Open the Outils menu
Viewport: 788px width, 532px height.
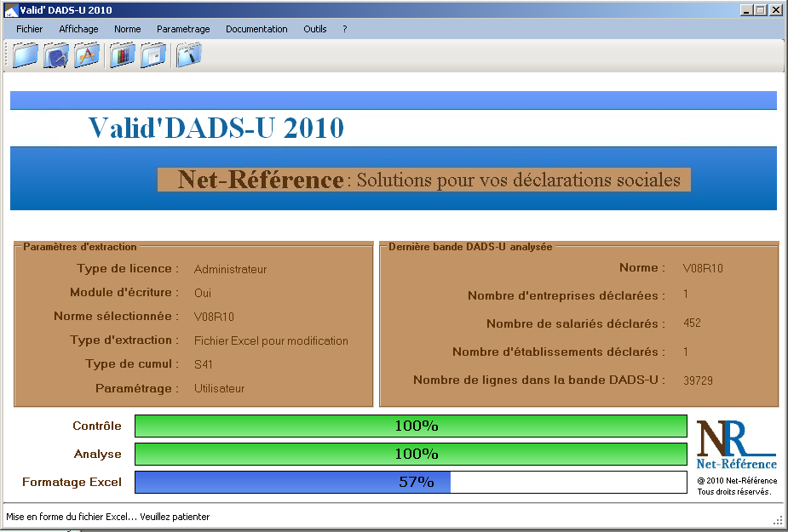(314, 29)
